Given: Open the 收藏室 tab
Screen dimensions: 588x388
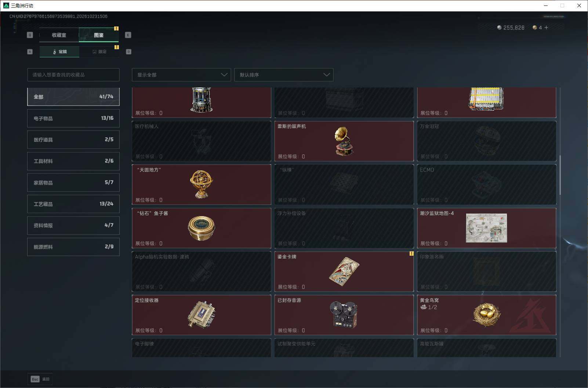Looking at the screenshot, I should click(59, 35).
